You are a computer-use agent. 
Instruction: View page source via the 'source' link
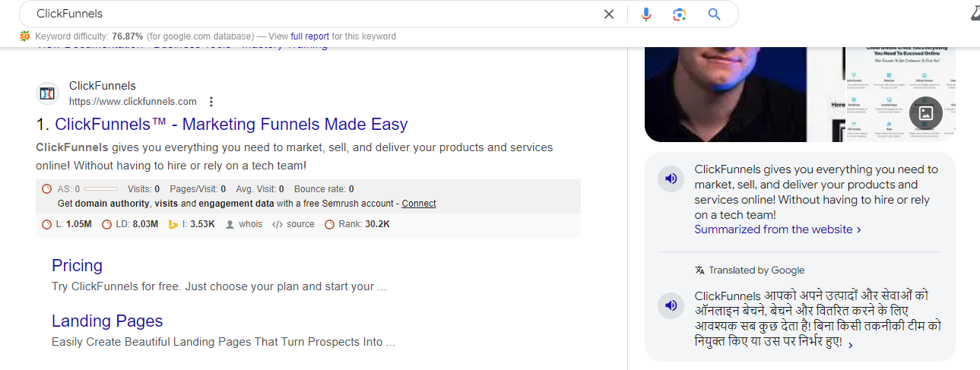[300, 224]
